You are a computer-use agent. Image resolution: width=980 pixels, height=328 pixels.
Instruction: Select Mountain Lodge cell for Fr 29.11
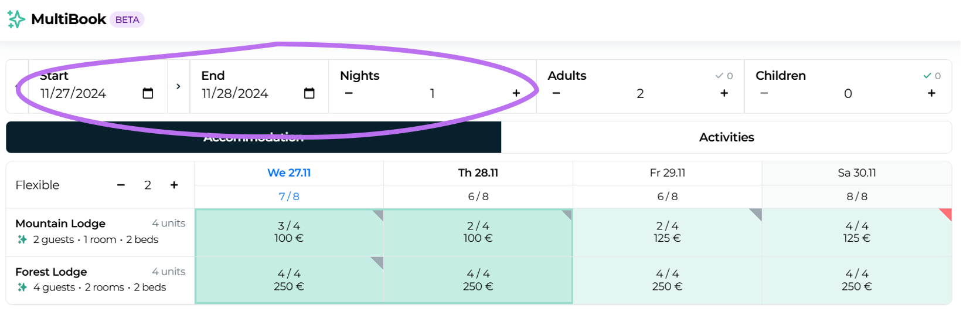pyautogui.click(x=667, y=232)
